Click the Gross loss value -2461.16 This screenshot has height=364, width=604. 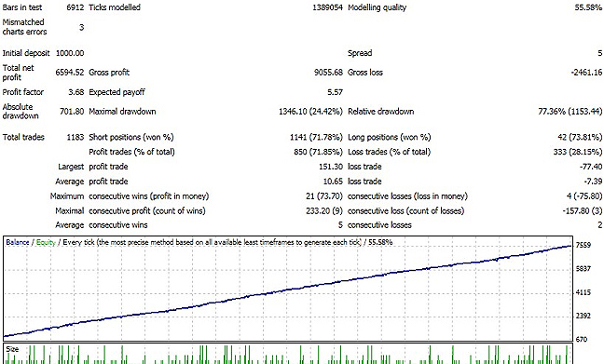586,73
